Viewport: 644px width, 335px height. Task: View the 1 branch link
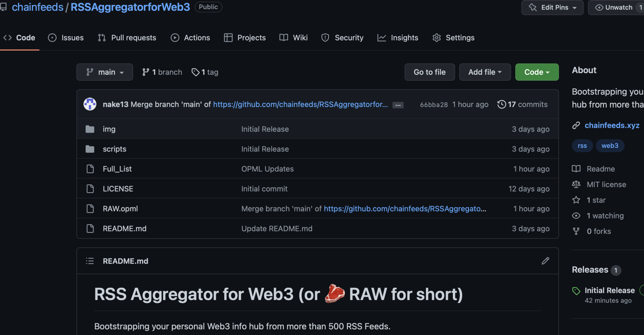pyautogui.click(x=162, y=72)
